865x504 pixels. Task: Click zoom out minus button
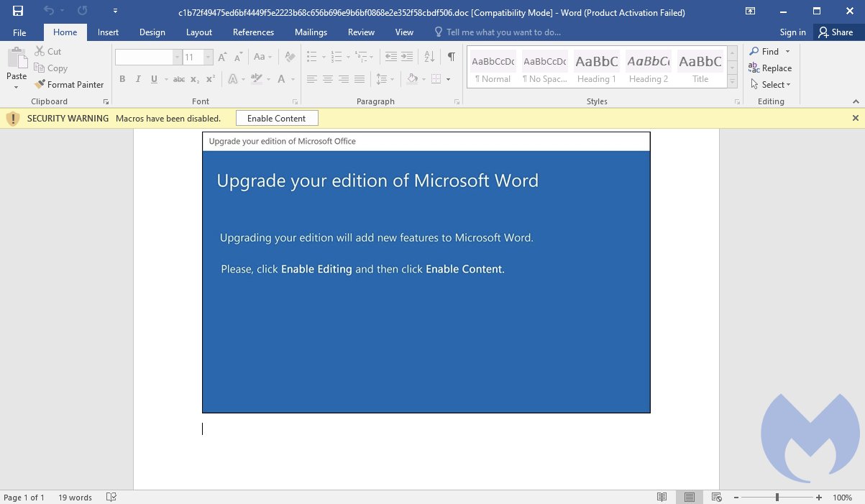coord(736,498)
